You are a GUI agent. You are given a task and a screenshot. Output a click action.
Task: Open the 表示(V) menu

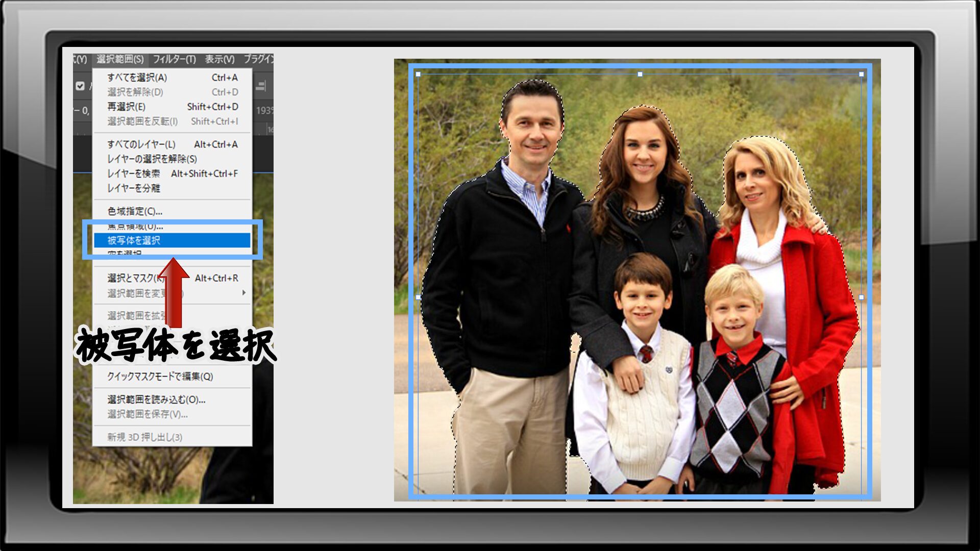[219, 59]
